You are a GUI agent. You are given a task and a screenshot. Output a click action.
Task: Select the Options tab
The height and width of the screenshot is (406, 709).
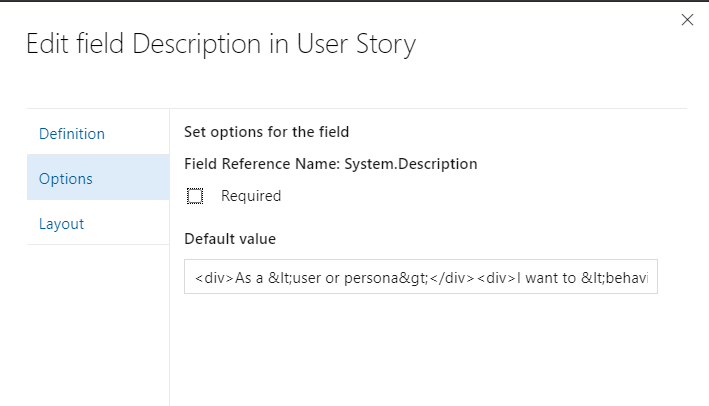[x=66, y=179]
